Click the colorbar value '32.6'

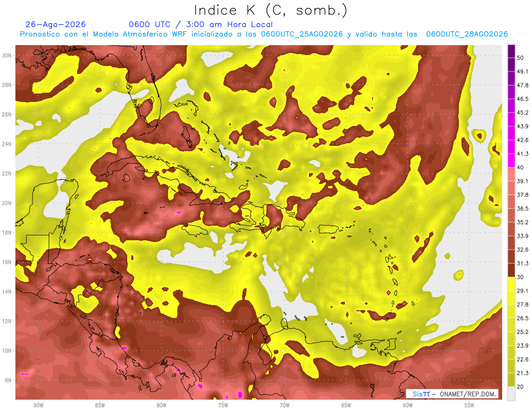tap(522, 250)
